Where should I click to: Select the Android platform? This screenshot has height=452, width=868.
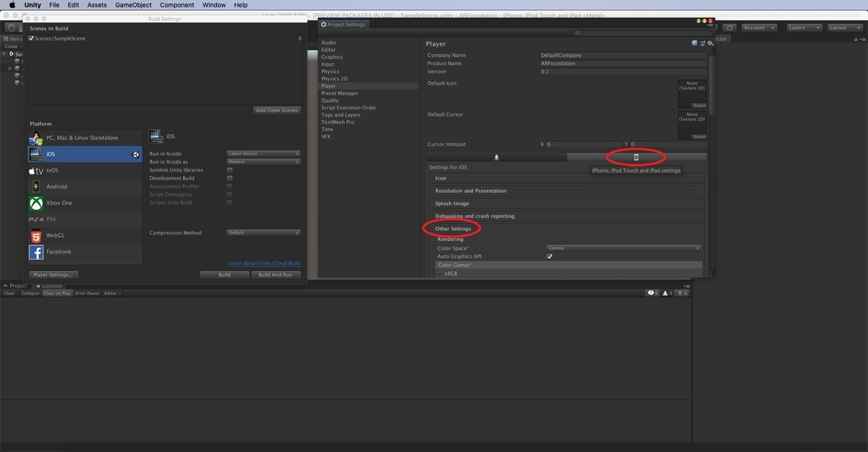(85, 187)
